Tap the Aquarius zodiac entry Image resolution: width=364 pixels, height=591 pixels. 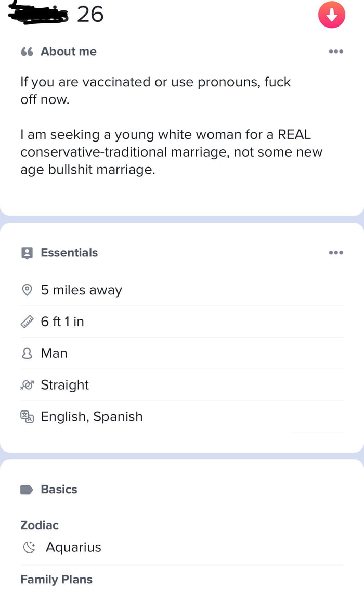73,547
